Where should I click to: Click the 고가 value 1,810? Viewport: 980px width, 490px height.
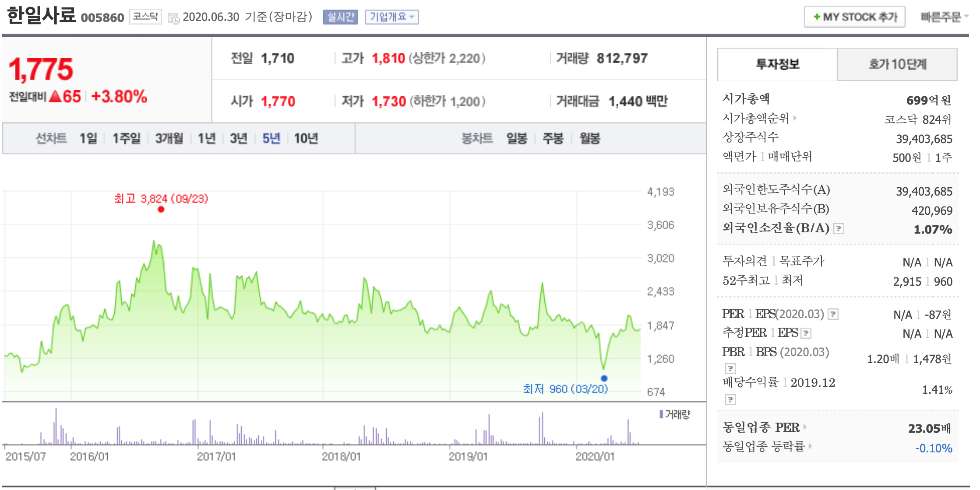coord(388,58)
